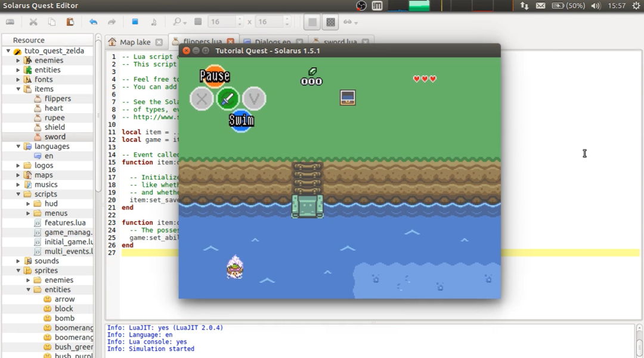Select the shield item in tree
Viewport: 644px width, 358px height.
click(x=55, y=127)
